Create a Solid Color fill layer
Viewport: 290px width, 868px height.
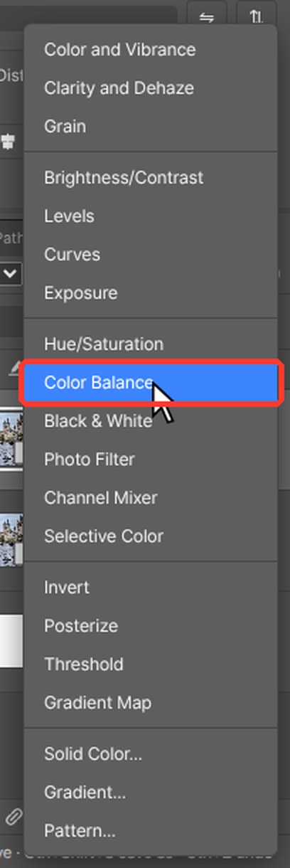[151, 754]
